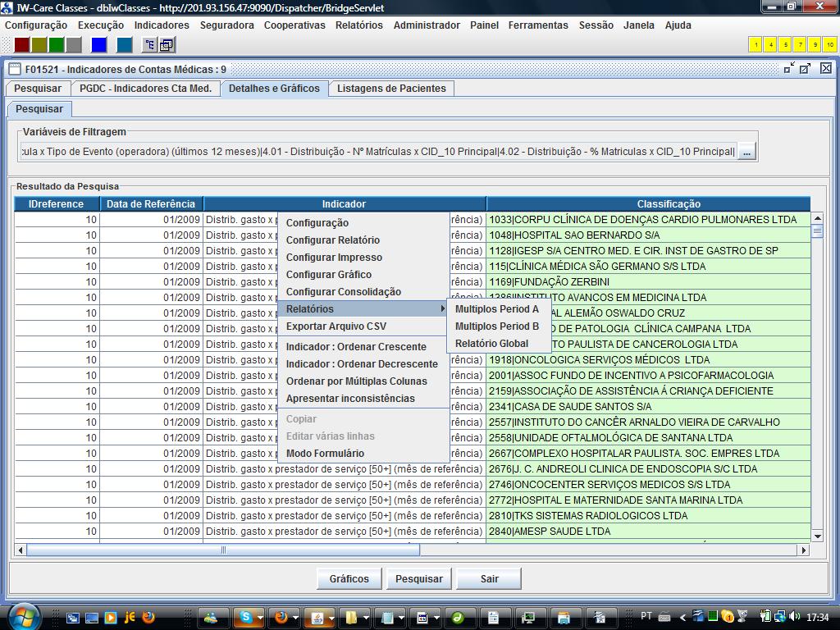Viewport: 840px width, 630px height.
Task: Open the Variáveis de Filtragem ellipsis button
Action: (746, 152)
